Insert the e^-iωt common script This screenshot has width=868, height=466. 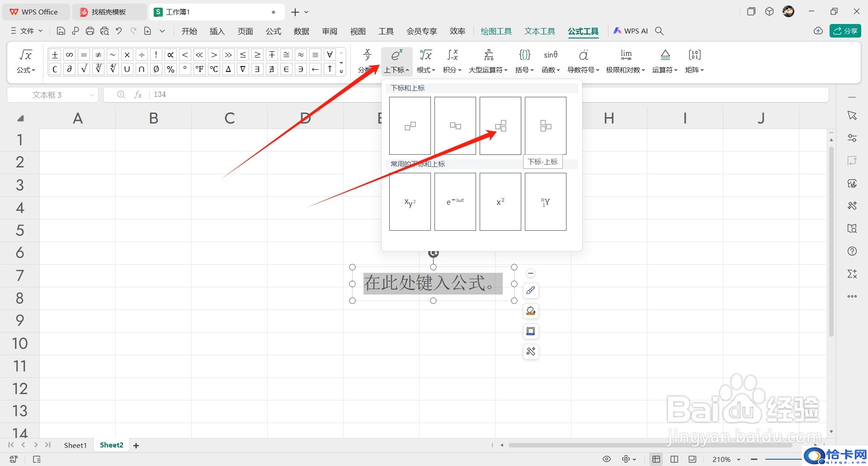[455, 202]
